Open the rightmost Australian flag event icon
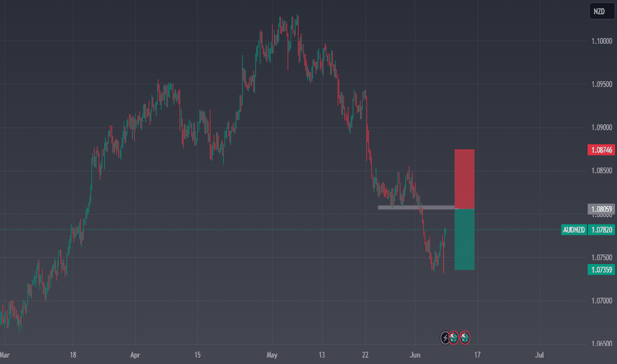 click(x=465, y=338)
